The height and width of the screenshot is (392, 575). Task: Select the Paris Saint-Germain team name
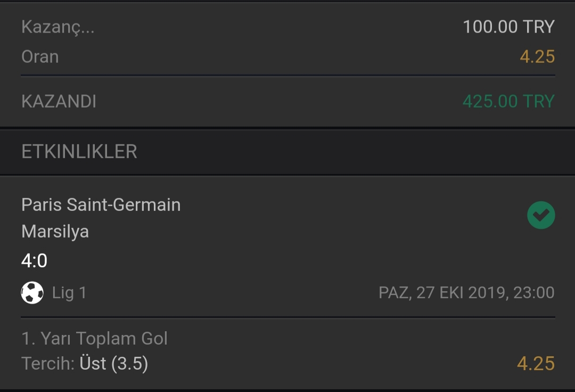(x=101, y=205)
